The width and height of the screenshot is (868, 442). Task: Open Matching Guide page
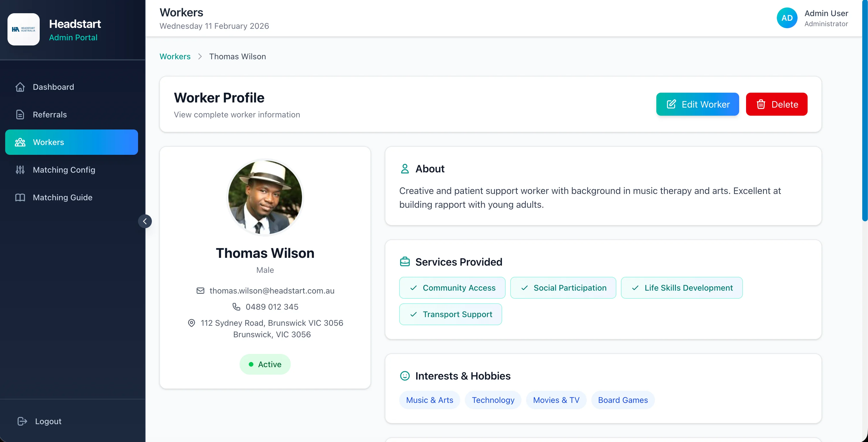coord(71,198)
